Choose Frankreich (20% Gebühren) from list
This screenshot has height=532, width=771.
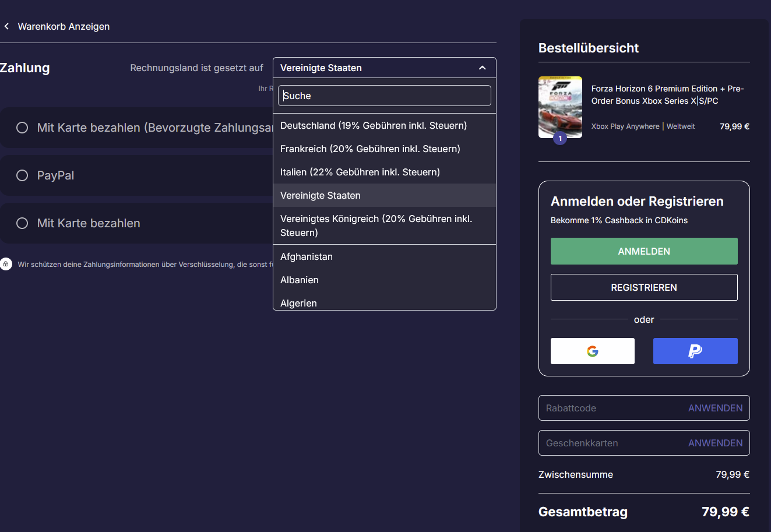(x=385, y=149)
